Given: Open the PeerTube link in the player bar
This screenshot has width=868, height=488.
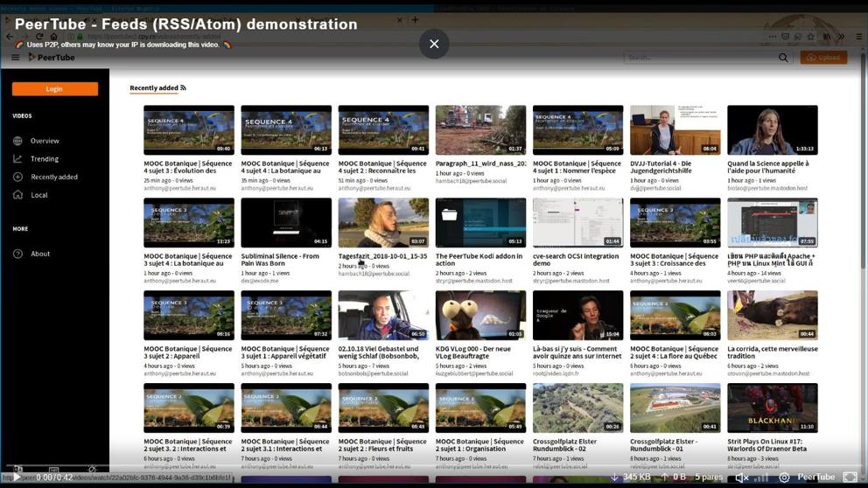Looking at the screenshot, I should [x=816, y=477].
